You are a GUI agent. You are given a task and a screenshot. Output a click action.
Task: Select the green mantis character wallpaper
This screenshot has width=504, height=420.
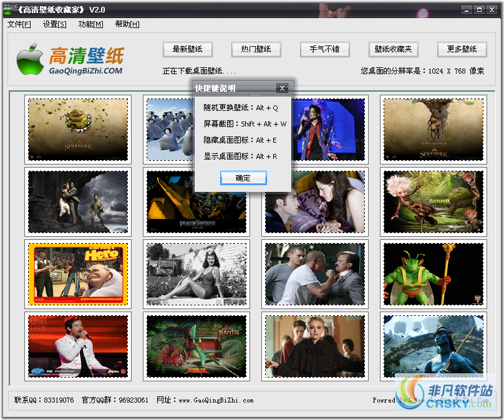[433, 274]
